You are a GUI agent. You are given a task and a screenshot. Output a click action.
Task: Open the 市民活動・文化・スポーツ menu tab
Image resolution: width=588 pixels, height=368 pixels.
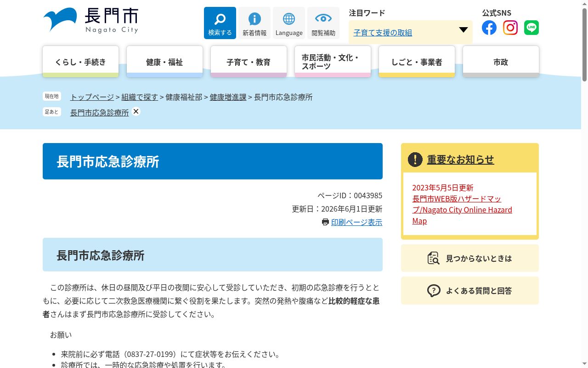[333, 62]
